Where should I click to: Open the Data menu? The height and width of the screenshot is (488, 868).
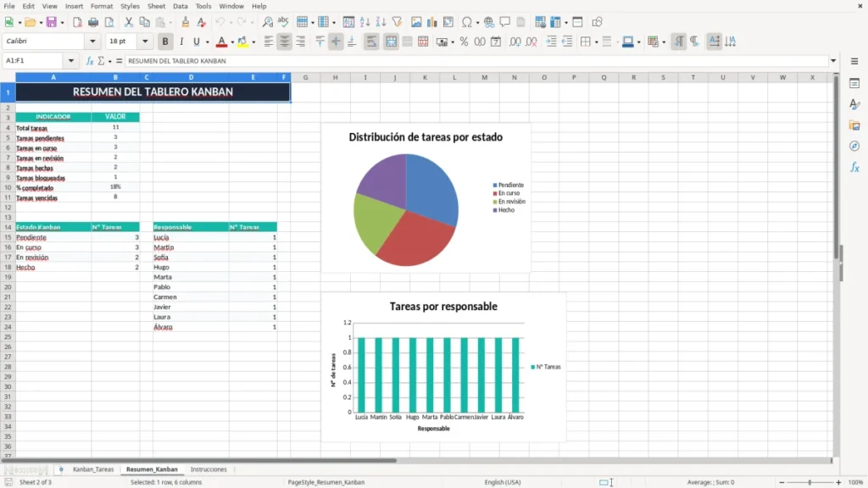180,6
